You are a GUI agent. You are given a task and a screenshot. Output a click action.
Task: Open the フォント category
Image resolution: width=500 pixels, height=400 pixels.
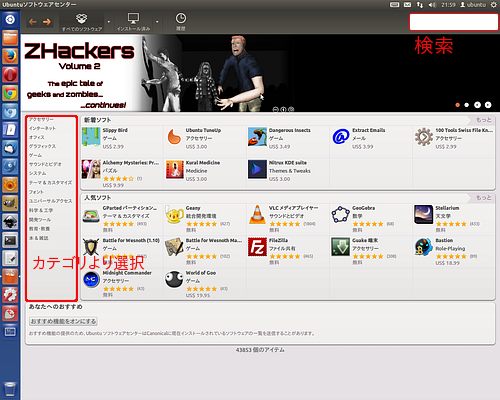click(x=36, y=192)
